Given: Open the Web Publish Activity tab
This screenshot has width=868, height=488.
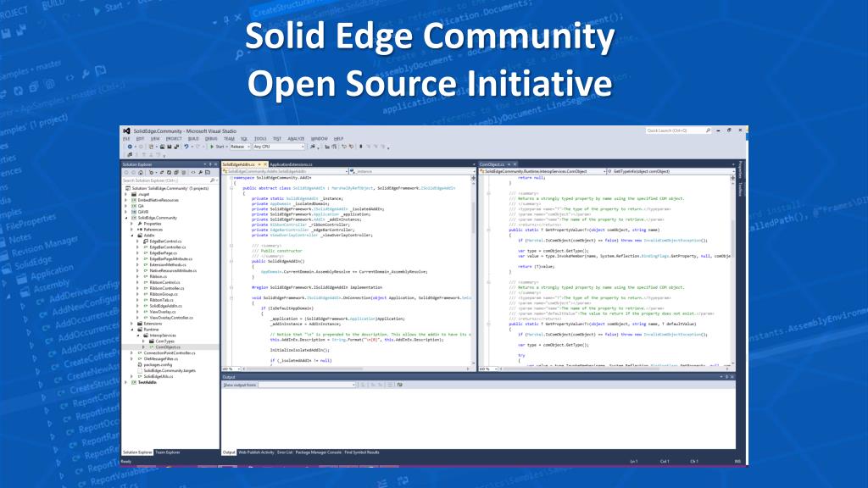Looking at the screenshot, I should click(256, 452).
